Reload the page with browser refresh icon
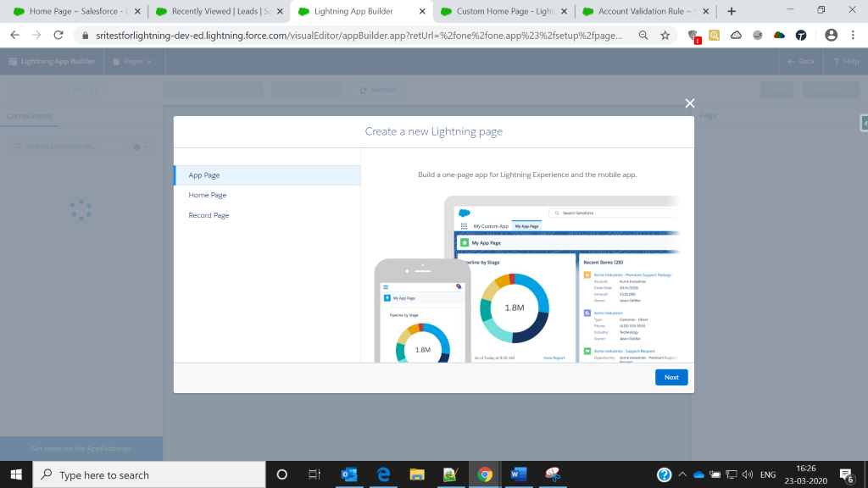This screenshot has width=868, height=488. (x=58, y=36)
